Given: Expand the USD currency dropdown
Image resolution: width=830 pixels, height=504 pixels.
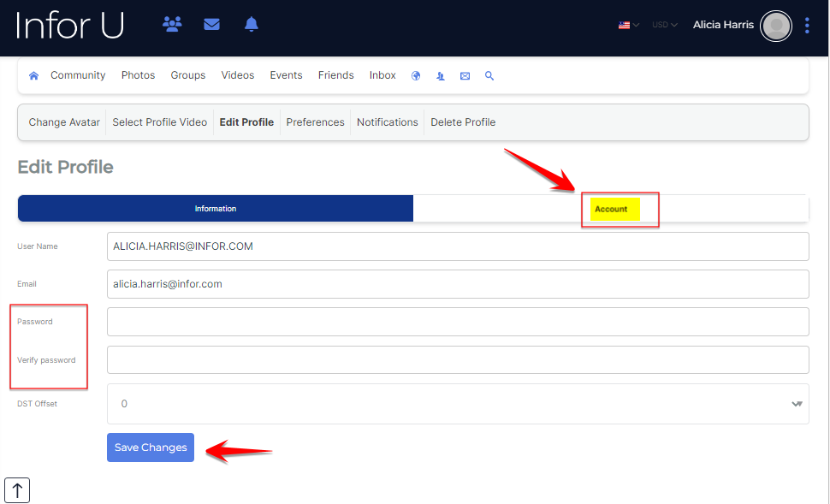Looking at the screenshot, I should [x=664, y=25].
